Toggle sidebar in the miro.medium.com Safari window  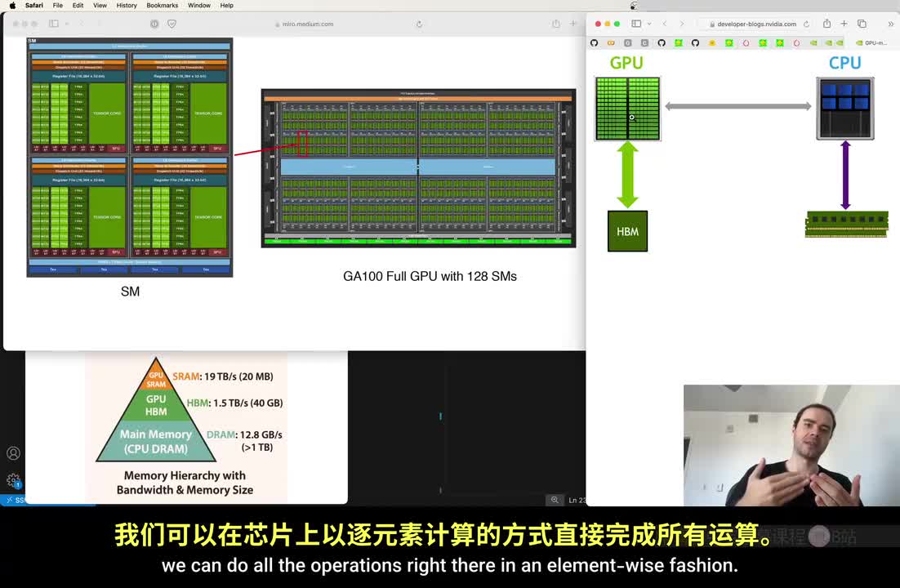coord(53,24)
